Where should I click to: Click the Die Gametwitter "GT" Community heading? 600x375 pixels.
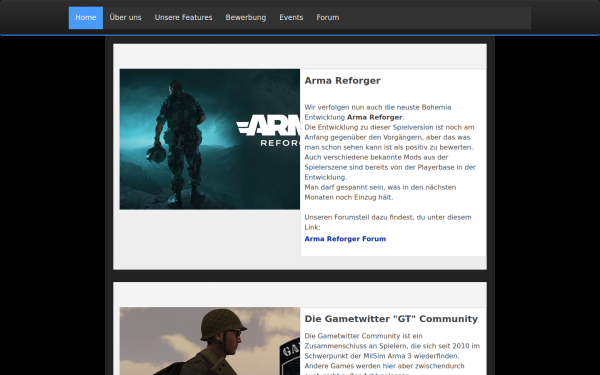pyautogui.click(x=391, y=319)
